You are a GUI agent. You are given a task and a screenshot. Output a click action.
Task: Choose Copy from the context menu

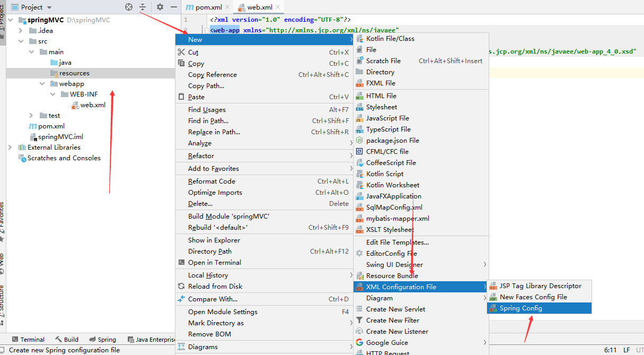tap(264, 64)
